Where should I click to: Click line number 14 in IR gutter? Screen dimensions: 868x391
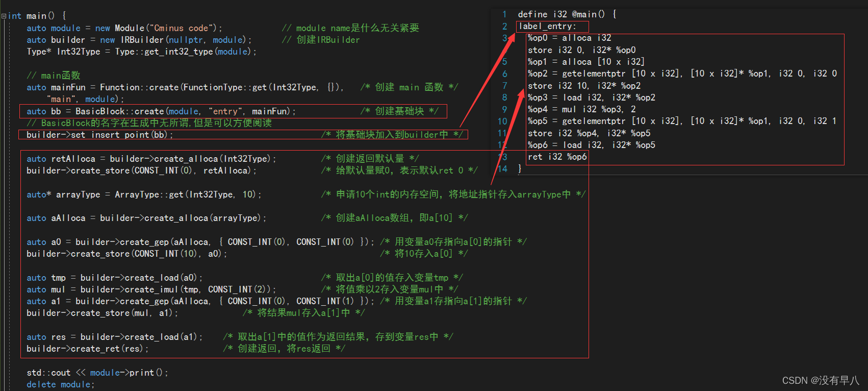(502, 169)
